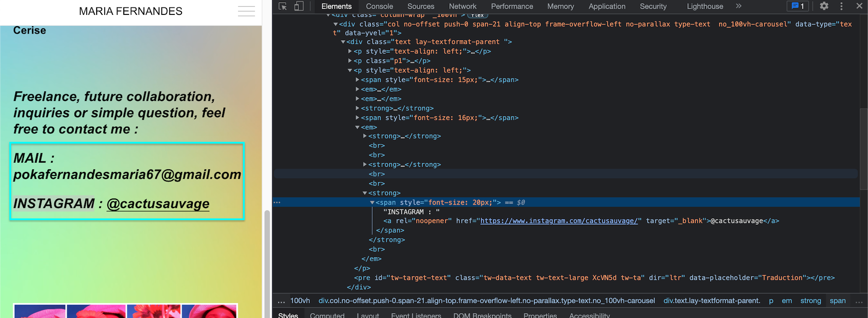The image size is (868, 318).
Task: Open the Network tab
Action: click(x=462, y=6)
